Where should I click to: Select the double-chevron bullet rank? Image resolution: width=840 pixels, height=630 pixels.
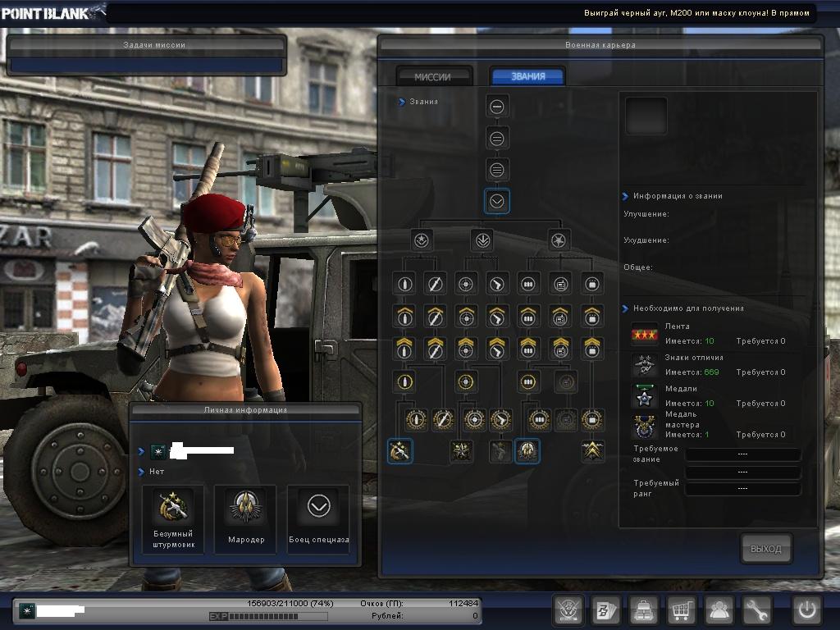click(x=404, y=348)
